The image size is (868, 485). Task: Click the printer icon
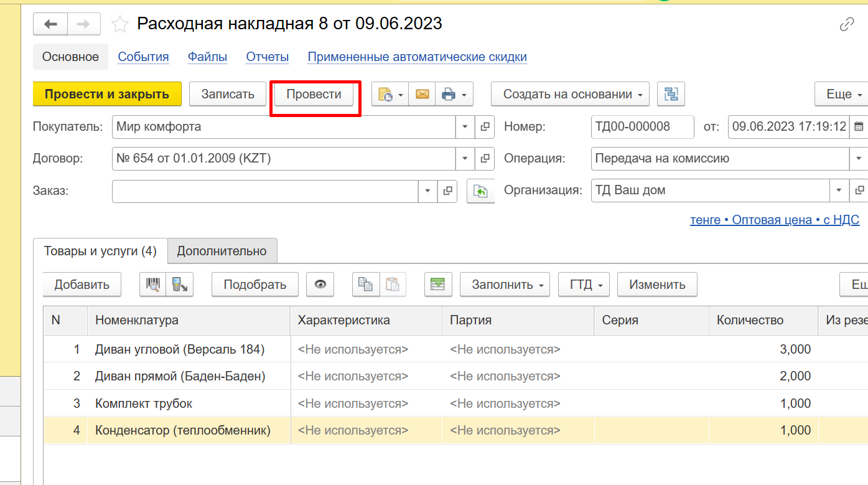(448, 95)
